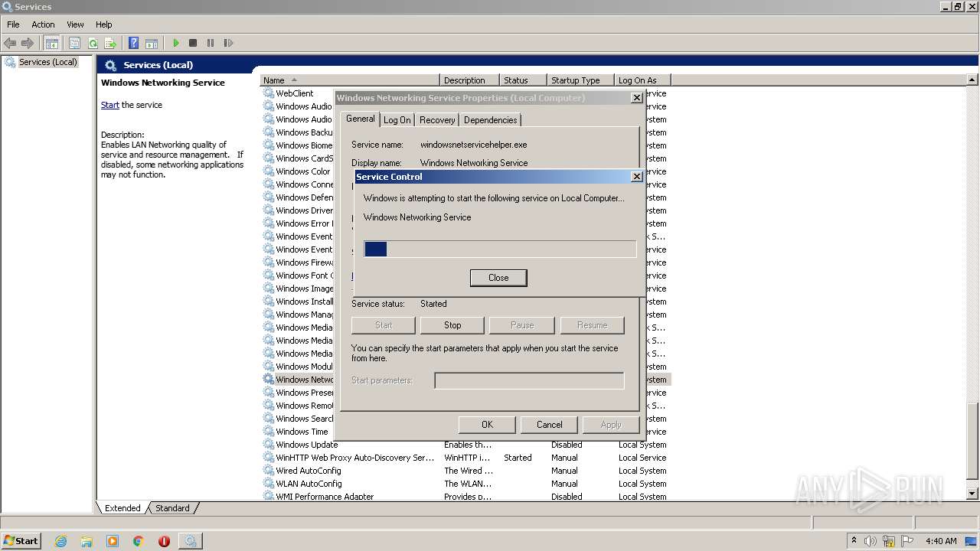Click the Pause Service toolbar icon
Screen dimensions: 980x551
pos(211,43)
